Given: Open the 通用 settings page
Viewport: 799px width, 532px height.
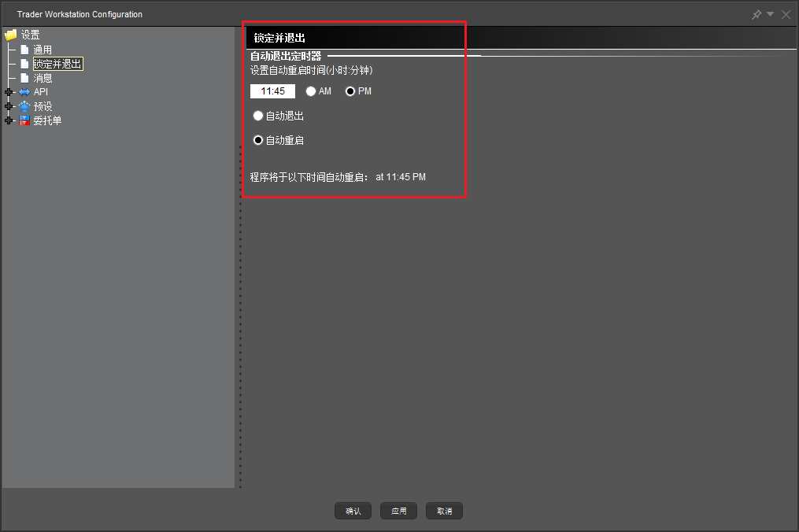Looking at the screenshot, I should tap(43, 50).
